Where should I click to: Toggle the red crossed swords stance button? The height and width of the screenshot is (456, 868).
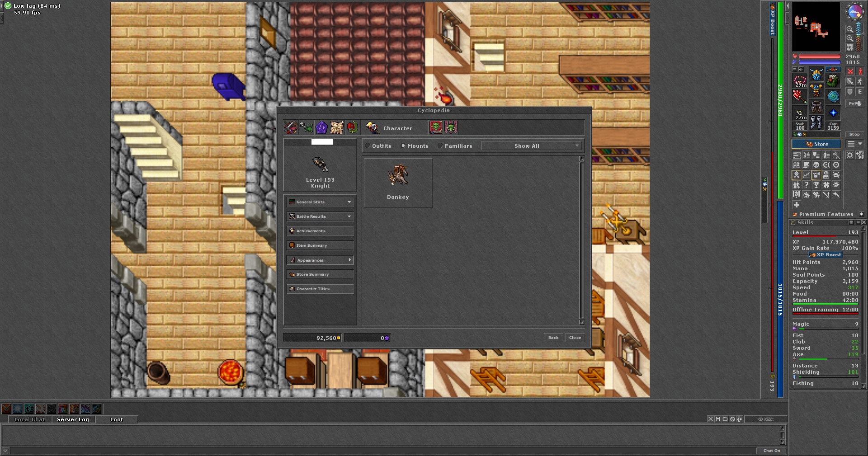pyautogui.click(x=850, y=71)
